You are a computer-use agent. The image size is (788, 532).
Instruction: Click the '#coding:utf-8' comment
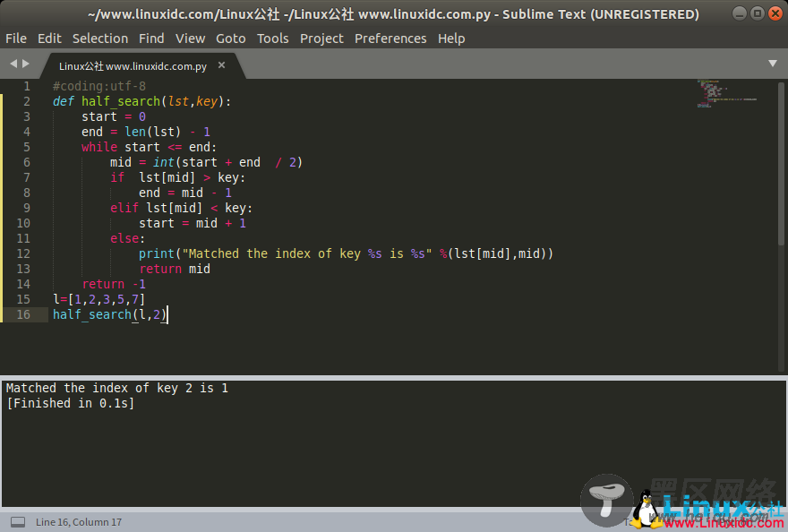click(99, 87)
